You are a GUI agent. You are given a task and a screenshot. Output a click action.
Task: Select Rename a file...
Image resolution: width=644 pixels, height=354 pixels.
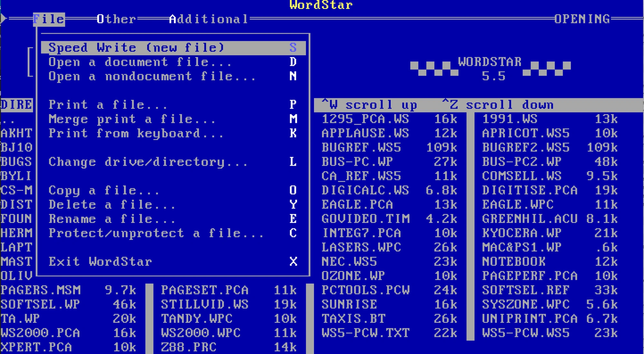click(x=173, y=219)
